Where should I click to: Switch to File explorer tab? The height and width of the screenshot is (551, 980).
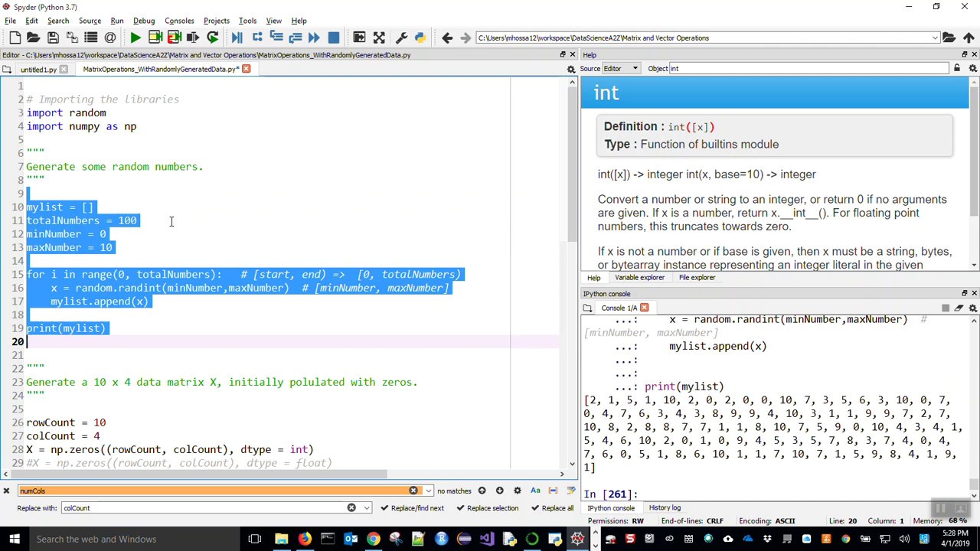[697, 278]
